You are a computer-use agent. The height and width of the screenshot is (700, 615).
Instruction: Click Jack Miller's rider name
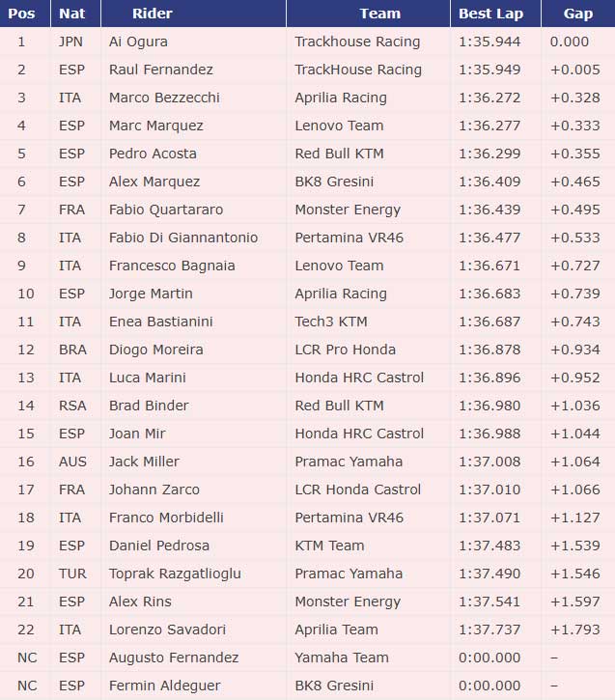[144, 462]
